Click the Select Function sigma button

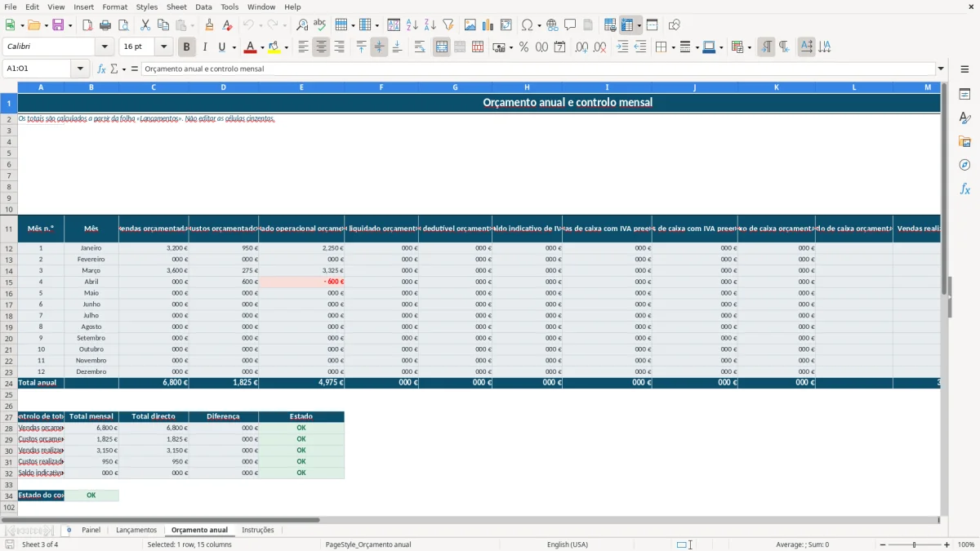tap(114, 69)
